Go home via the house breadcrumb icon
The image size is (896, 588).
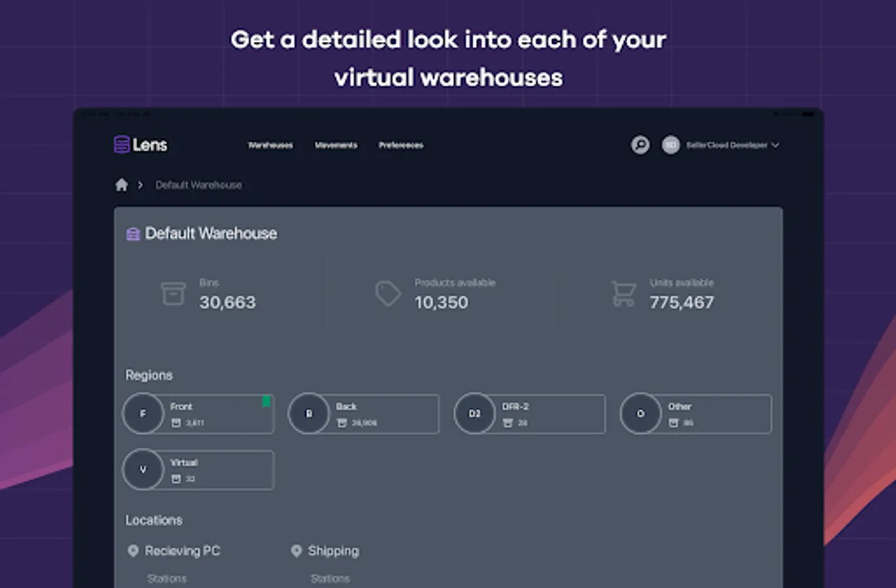122,185
